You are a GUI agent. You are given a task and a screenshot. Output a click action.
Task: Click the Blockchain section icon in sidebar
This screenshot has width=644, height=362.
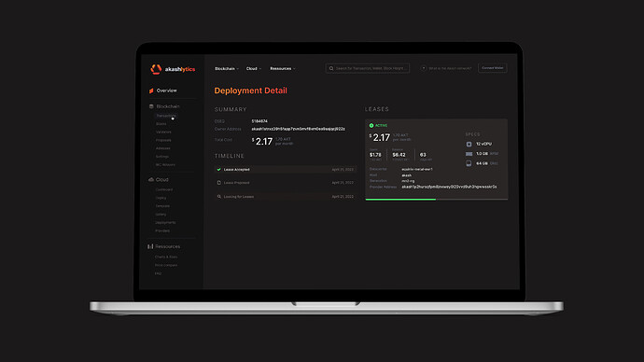pos(151,106)
